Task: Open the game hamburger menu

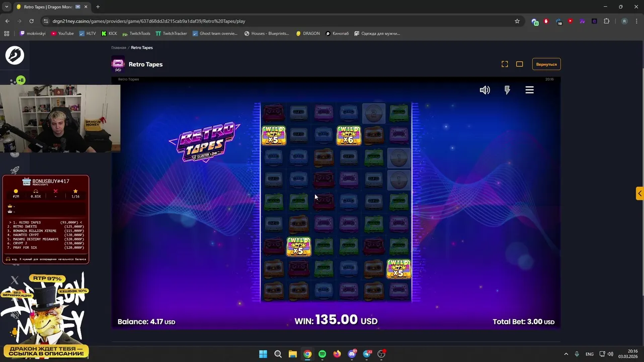Action: (x=529, y=90)
